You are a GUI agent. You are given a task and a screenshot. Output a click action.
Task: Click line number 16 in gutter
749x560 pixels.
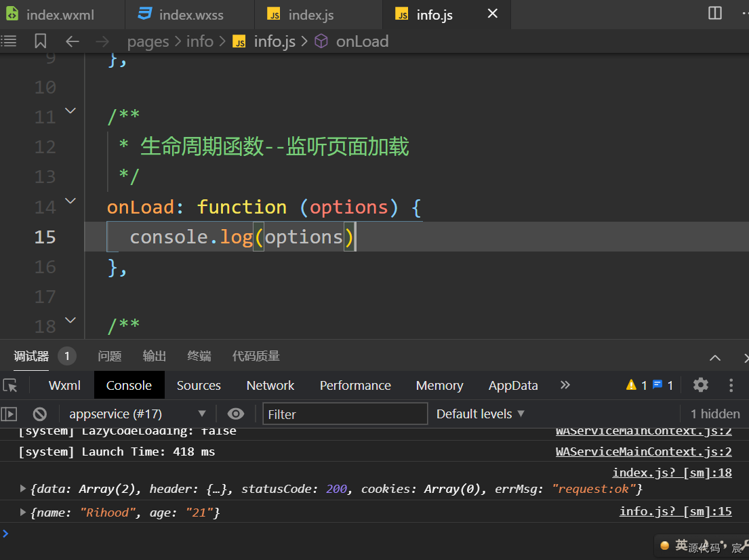point(45,267)
